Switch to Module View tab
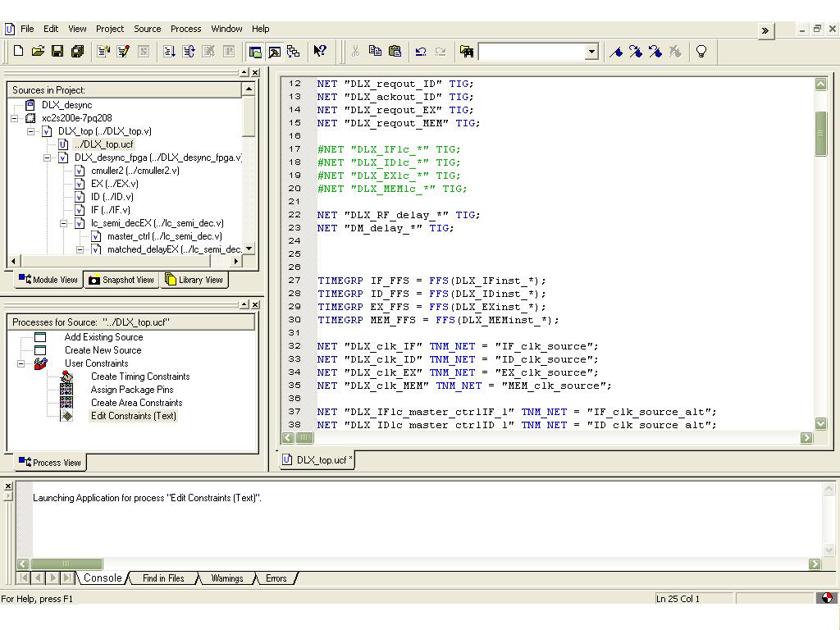 click(x=48, y=280)
